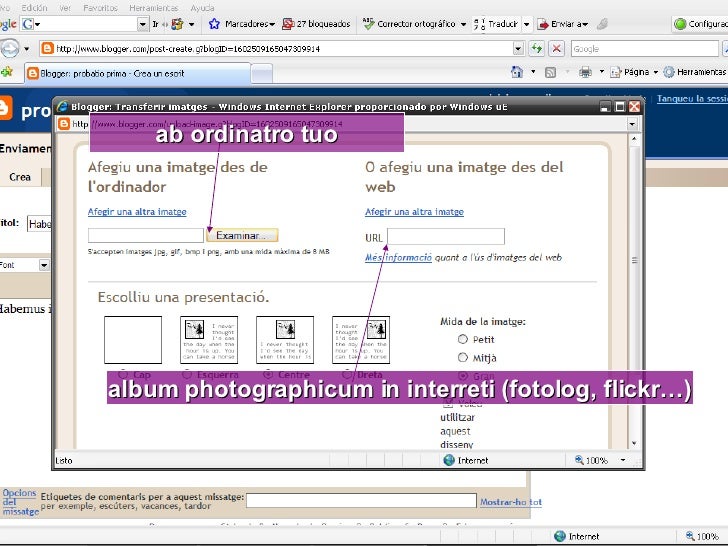Click Afegir una altra imatge under web section
Screen dimensions: 728x546
[x=414, y=212]
